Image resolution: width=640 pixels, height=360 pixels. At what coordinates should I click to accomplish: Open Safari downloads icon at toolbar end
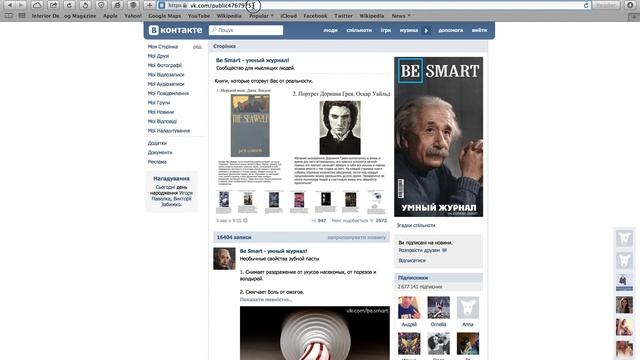click(x=630, y=5)
